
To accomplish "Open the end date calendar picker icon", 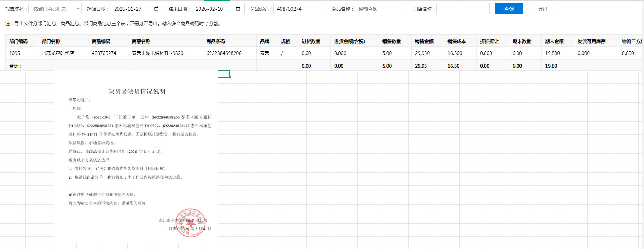I will (x=238, y=9).
